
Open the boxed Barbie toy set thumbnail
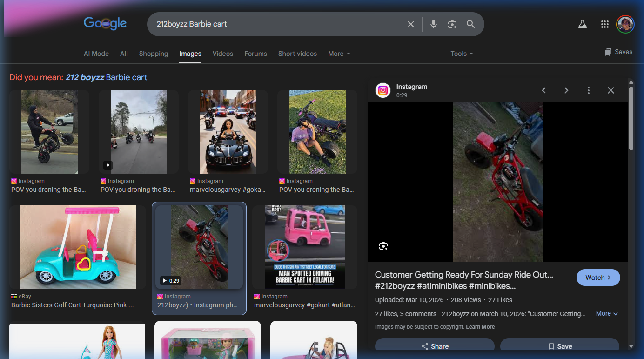coord(208,339)
